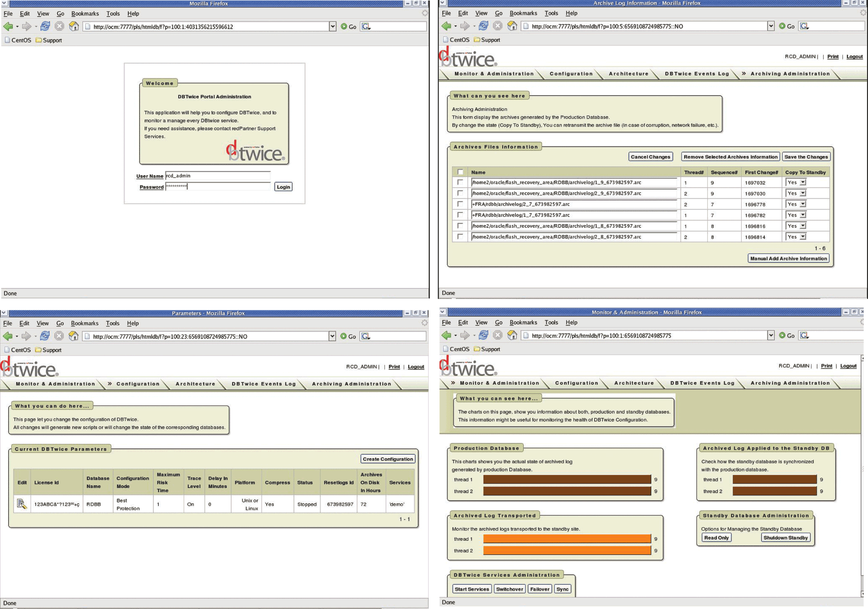The width and height of the screenshot is (868, 609).
Task: Click the green Go icon in the login window
Action: 344,27
